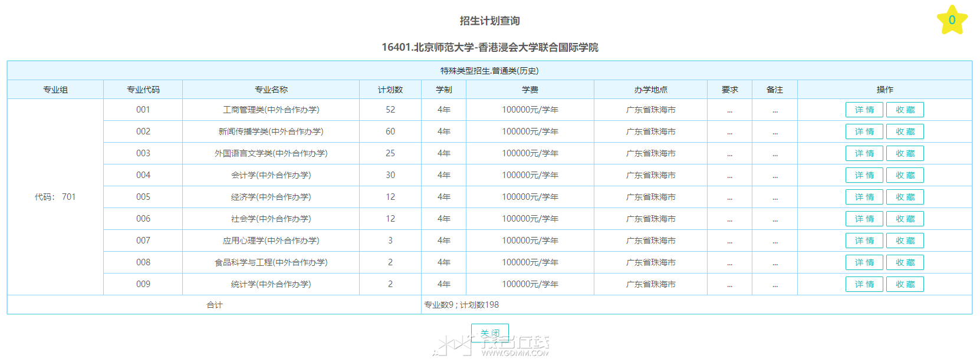Select the 外国语言文学类(中外合作办学) major name
980x359 pixels.
[271, 153]
